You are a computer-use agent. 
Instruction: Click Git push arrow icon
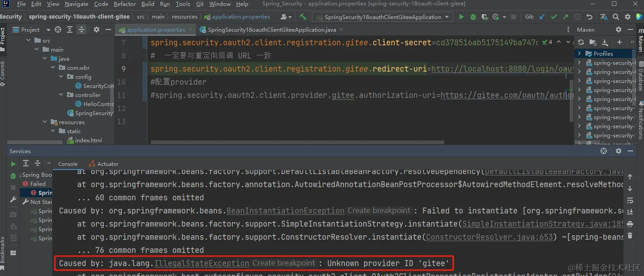(565, 17)
